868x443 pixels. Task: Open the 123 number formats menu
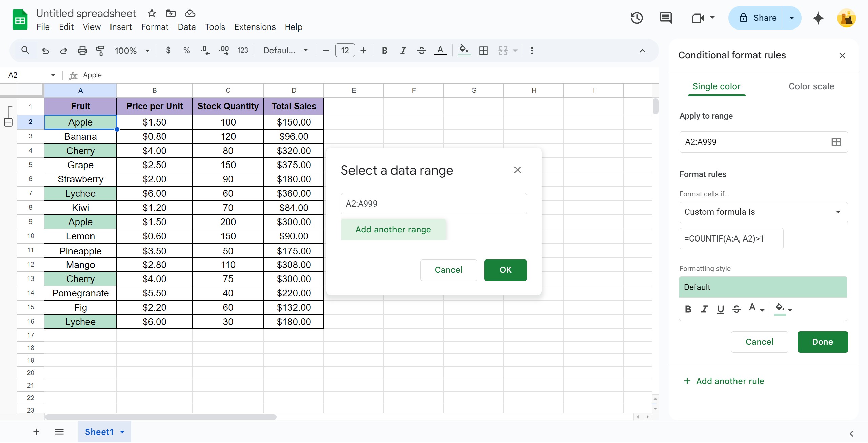point(243,51)
